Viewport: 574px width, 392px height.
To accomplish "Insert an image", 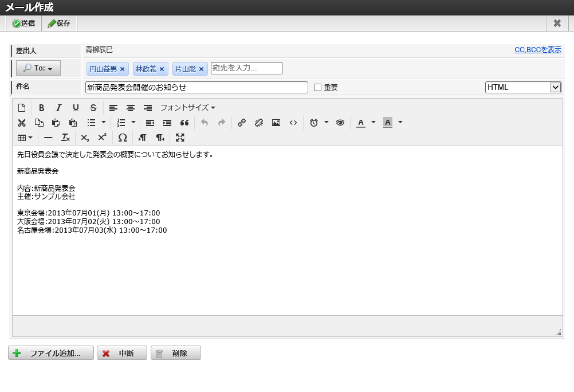I will pos(276,123).
